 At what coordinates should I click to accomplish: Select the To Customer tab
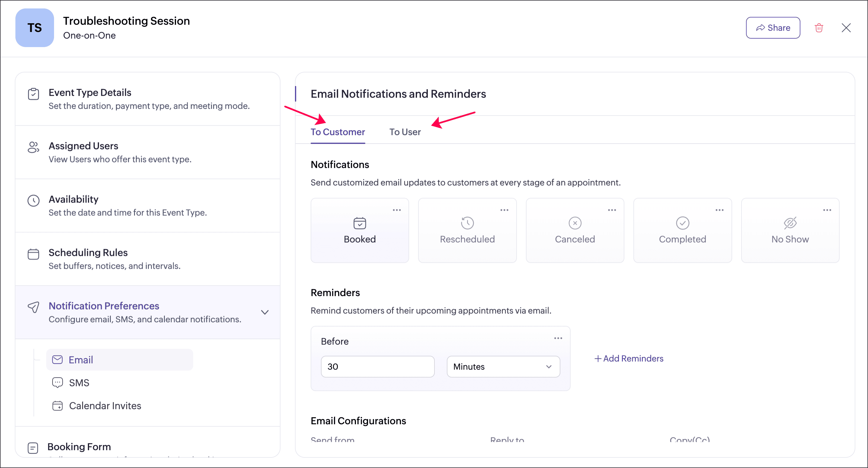pos(338,132)
